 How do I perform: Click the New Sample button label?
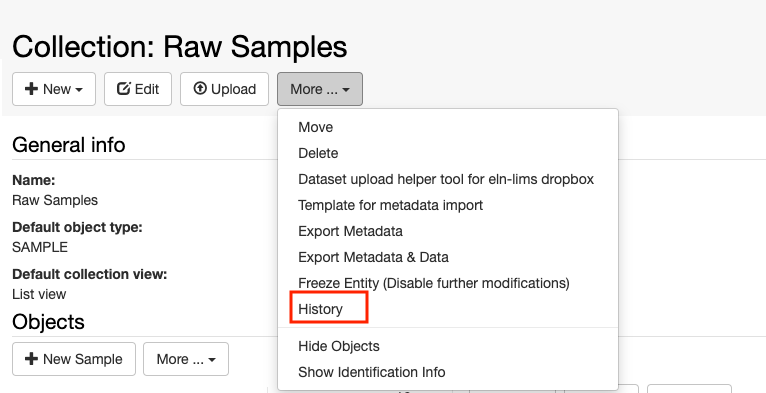click(83, 359)
